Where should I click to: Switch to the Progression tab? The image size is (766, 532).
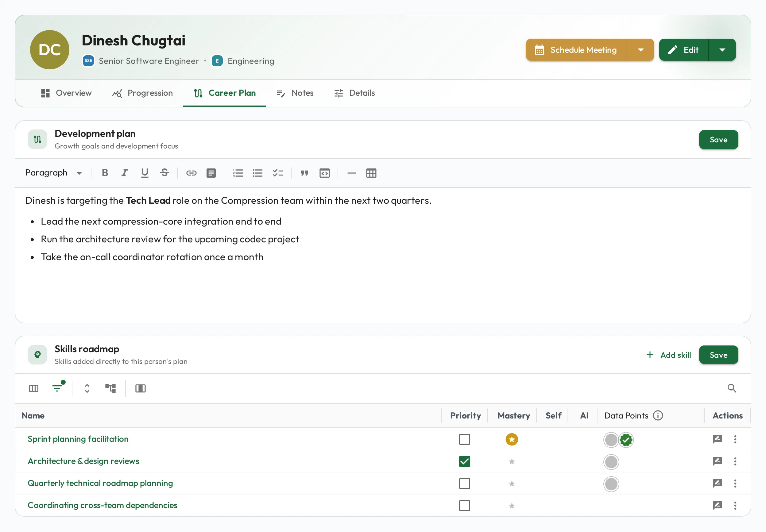143,93
